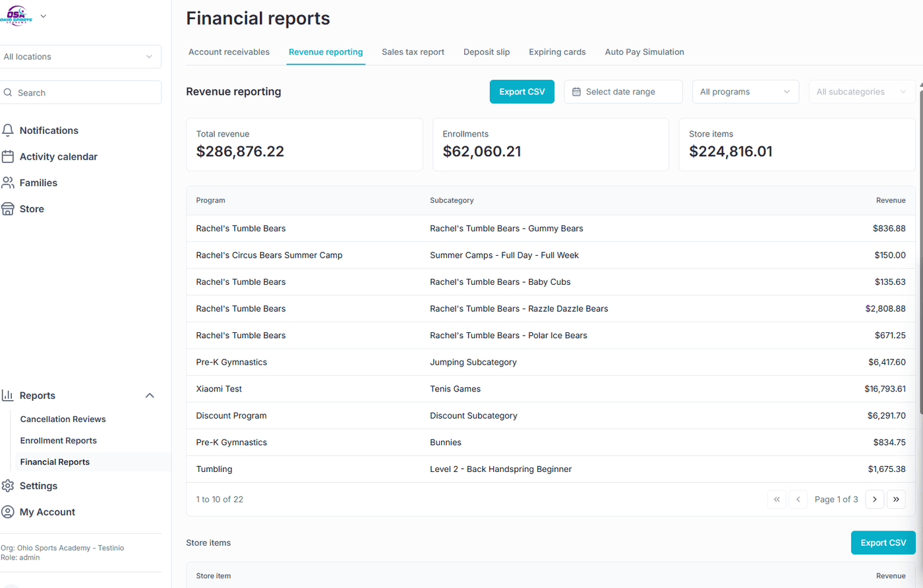The image size is (923, 588).
Task: Select the Jumping Subcategory cell
Action: click(x=473, y=363)
